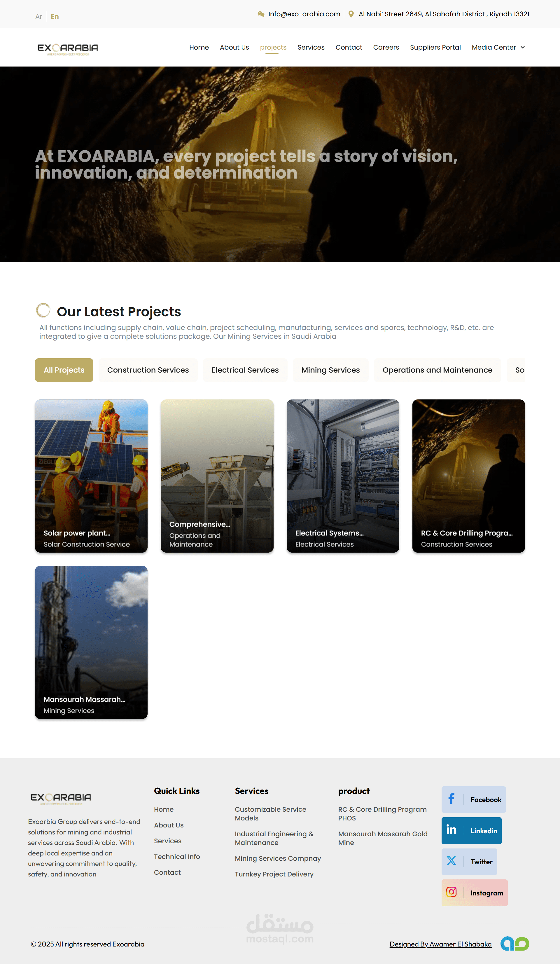This screenshot has height=964, width=560.
Task: Click the Facebook icon in footer
Action: pyautogui.click(x=452, y=799)
